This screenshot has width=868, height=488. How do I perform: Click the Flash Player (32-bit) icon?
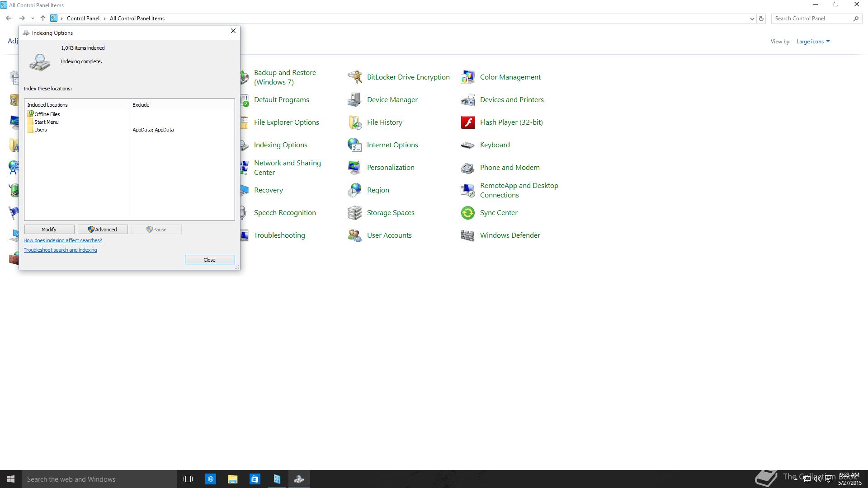467,122
